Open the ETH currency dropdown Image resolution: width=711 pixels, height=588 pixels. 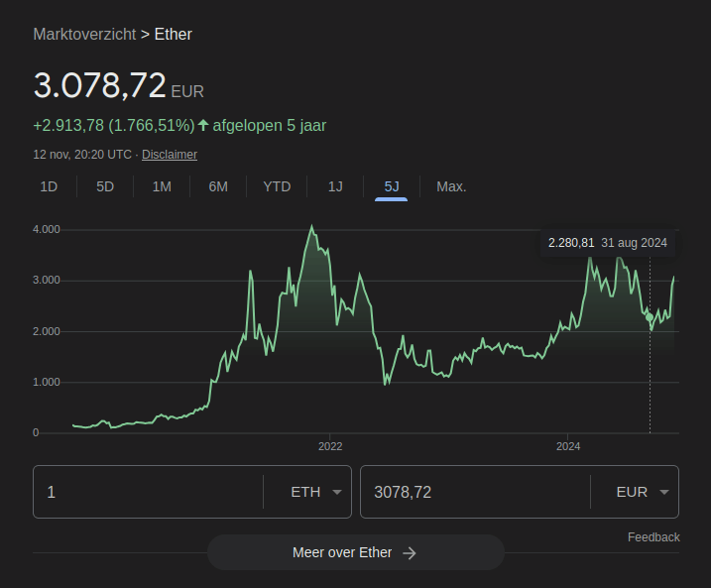pyautogui.click(x=316, y=492)
